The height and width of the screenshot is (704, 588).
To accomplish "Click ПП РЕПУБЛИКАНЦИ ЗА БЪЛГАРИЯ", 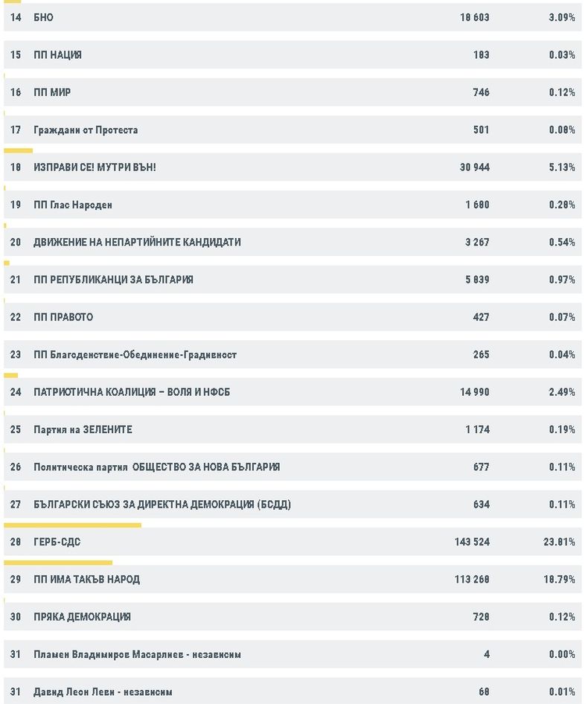I will 113,280.
